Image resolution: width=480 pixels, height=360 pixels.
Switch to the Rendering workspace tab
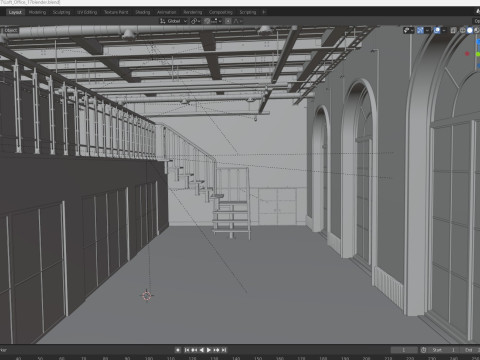pyautogui.click(x=193, y=12)
